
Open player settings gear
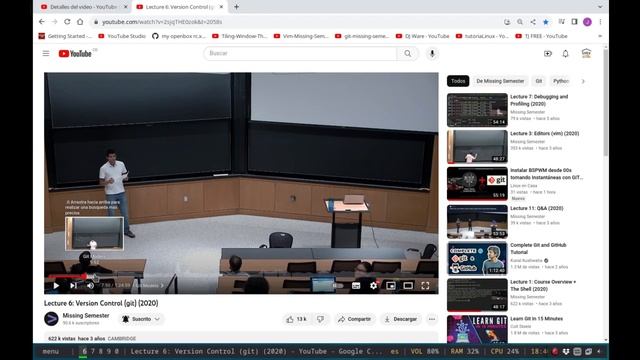point(373,286)
